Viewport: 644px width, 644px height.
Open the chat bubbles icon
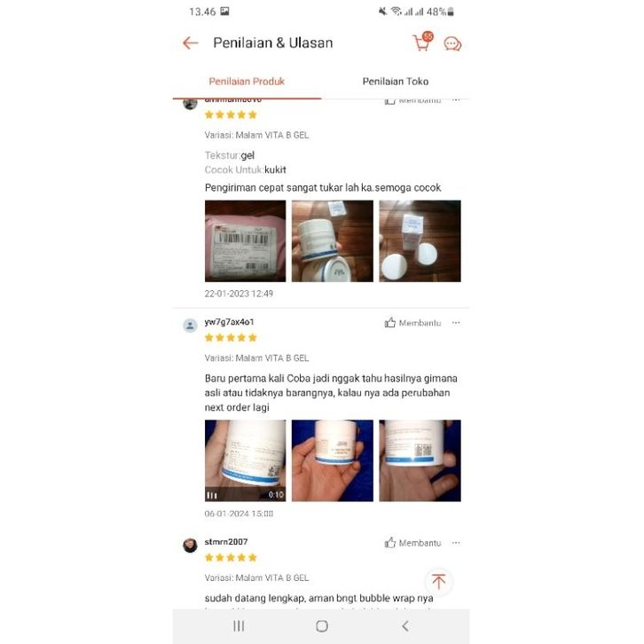(452, 43)
